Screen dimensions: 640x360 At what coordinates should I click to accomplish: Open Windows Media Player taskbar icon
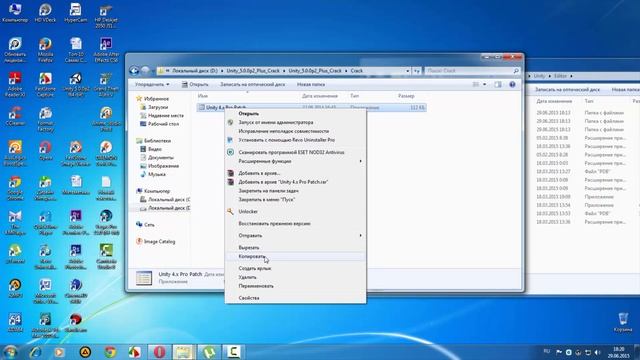60,352
